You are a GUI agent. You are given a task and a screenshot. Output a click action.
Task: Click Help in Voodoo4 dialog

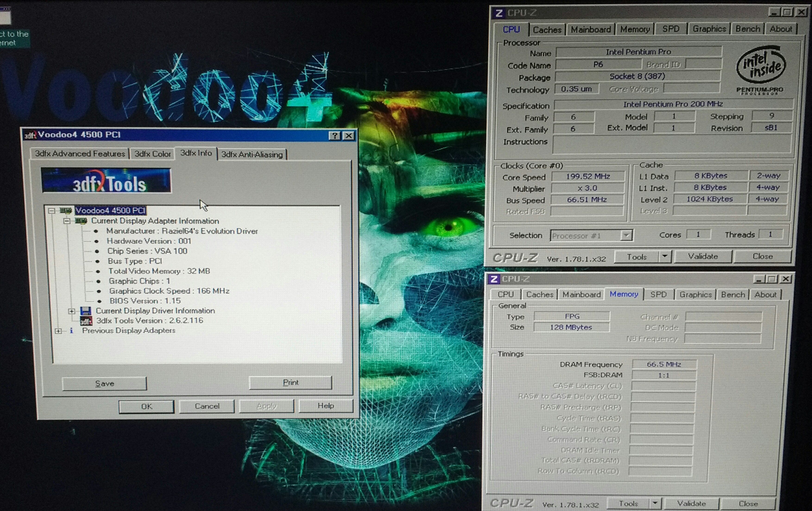tap(326, 406)
